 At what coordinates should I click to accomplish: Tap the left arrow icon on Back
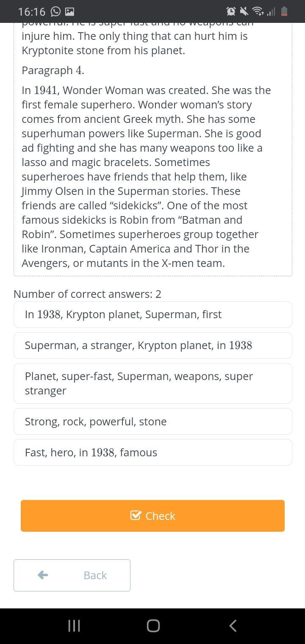pos(43,575)
